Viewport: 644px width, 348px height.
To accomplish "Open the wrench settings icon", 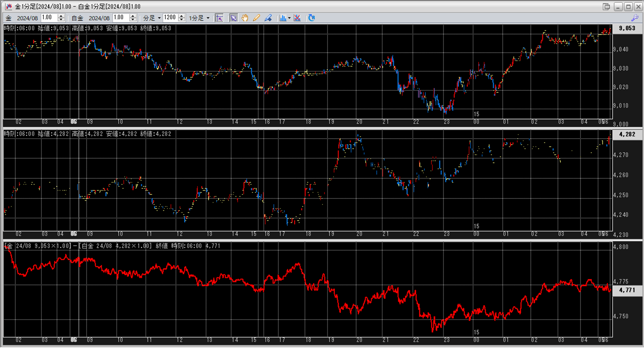I will (x=635, y=18).
